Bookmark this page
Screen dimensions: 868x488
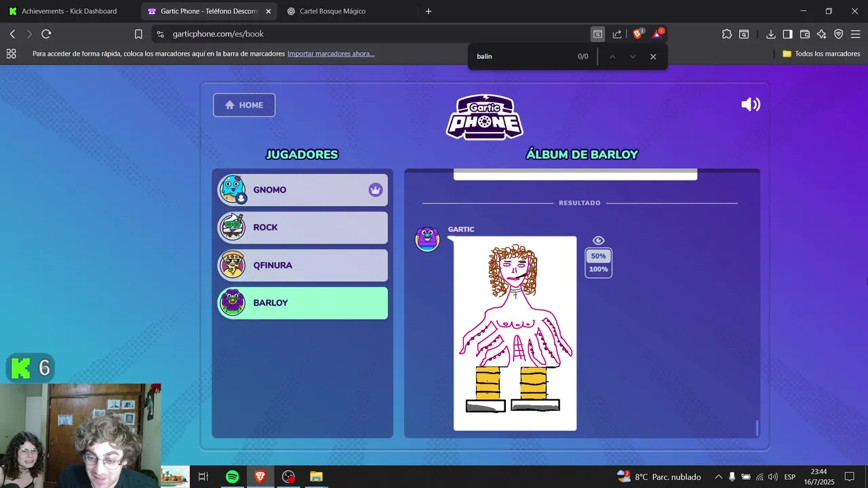[x=138, y=34]
